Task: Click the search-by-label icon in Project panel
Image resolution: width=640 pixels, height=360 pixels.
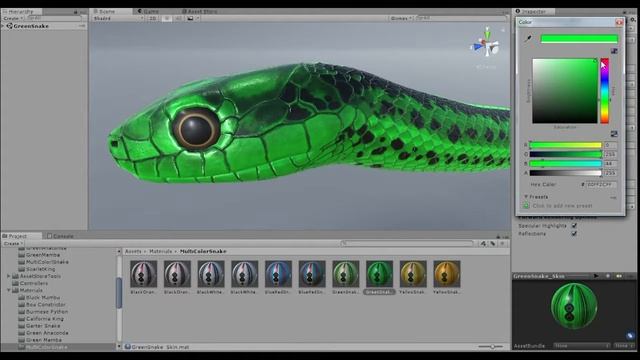Action: (x=493, y=243)
